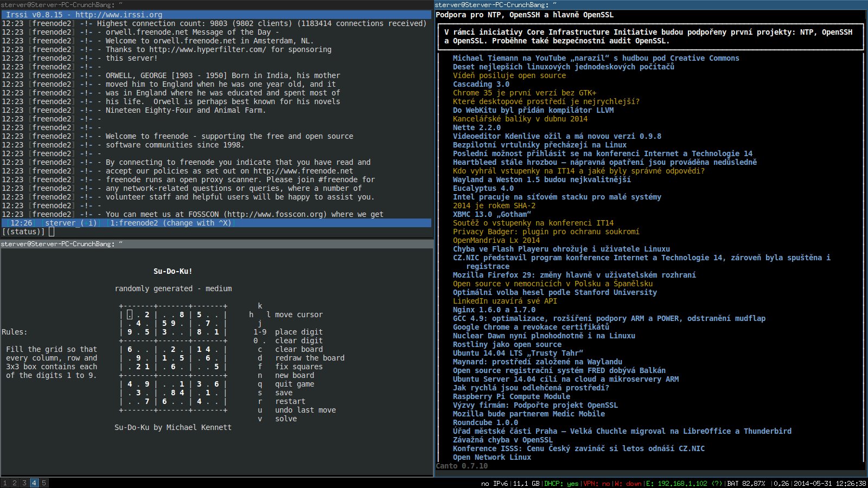Open 'Privacy Badger: plugin pro ochranu soukromí'
This screenshot has height=488, width=868.
click(x=546, y=232)
